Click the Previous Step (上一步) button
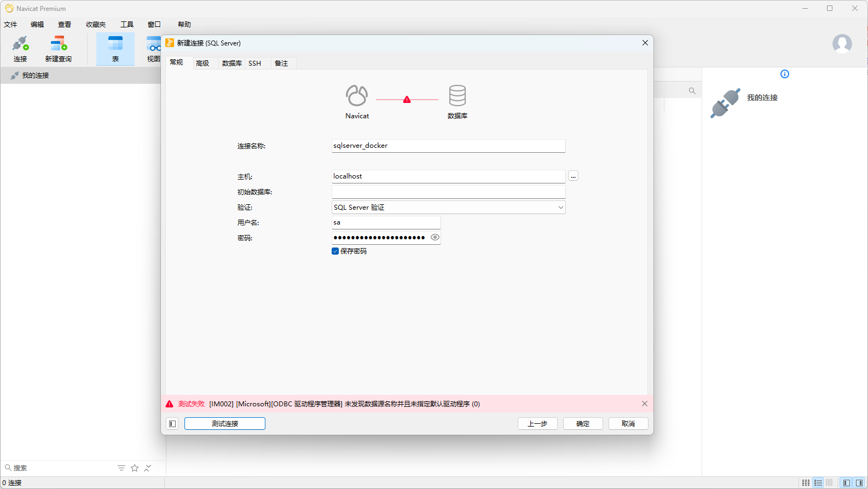The width and height of the screenshot is (868, 489). (537, 424)
